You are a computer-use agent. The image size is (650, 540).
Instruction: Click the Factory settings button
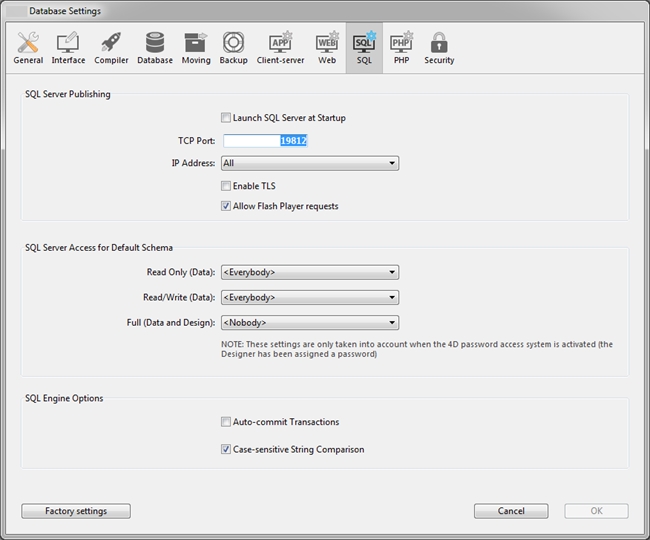click(76, 511)
